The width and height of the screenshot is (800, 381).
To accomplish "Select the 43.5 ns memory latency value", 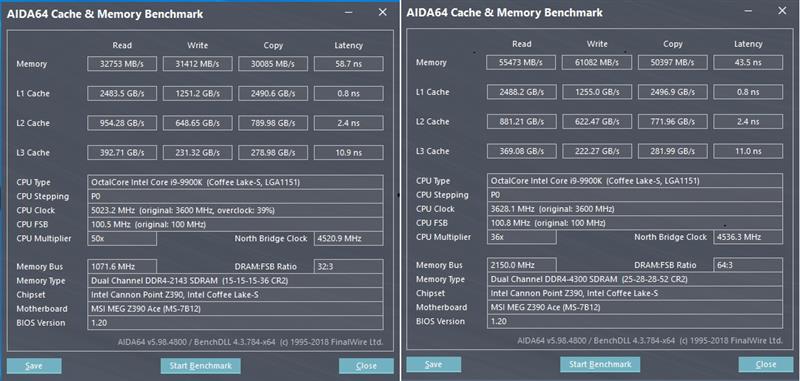I will point(748,62).
